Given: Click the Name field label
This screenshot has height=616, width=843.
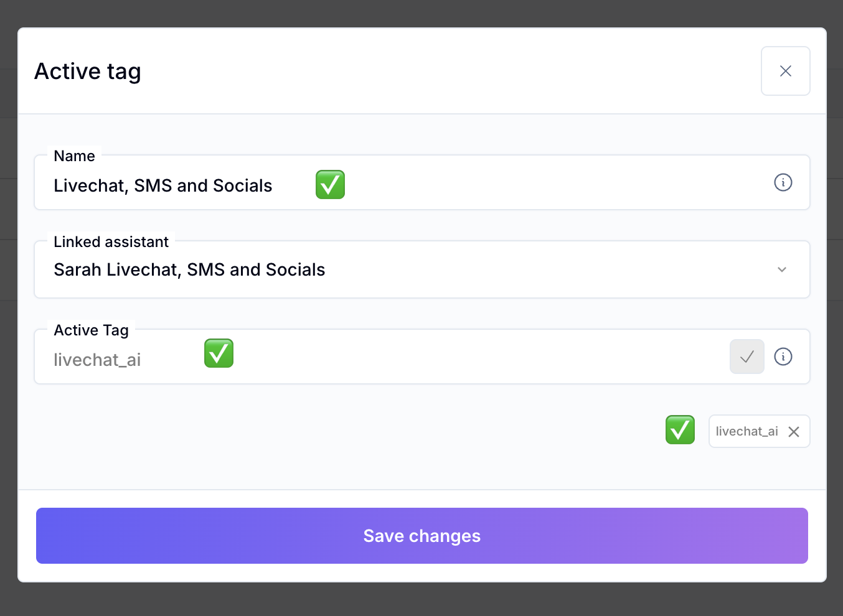Looking at the screenshot, I should point(74,156).
